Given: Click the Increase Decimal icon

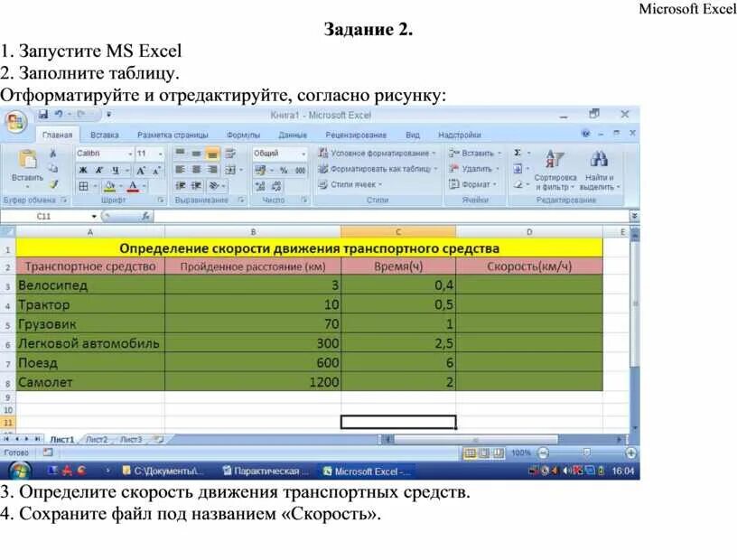Looking at the screenshot, I should pos(260,186).
